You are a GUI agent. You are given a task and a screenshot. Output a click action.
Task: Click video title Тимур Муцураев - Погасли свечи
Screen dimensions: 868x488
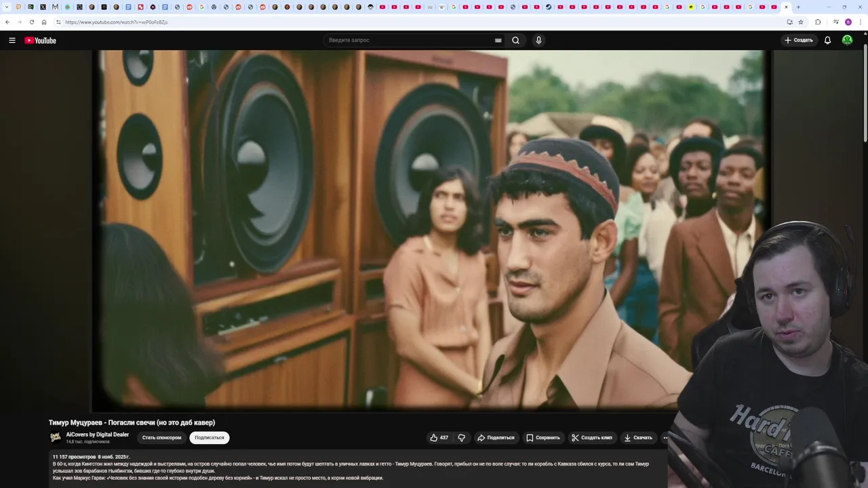click(132, 422)
